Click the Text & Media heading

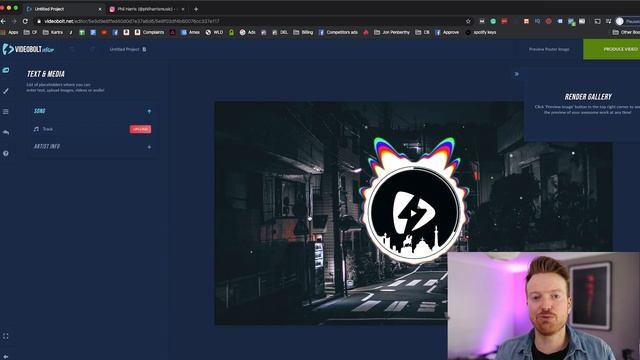[x=46, y=74]
